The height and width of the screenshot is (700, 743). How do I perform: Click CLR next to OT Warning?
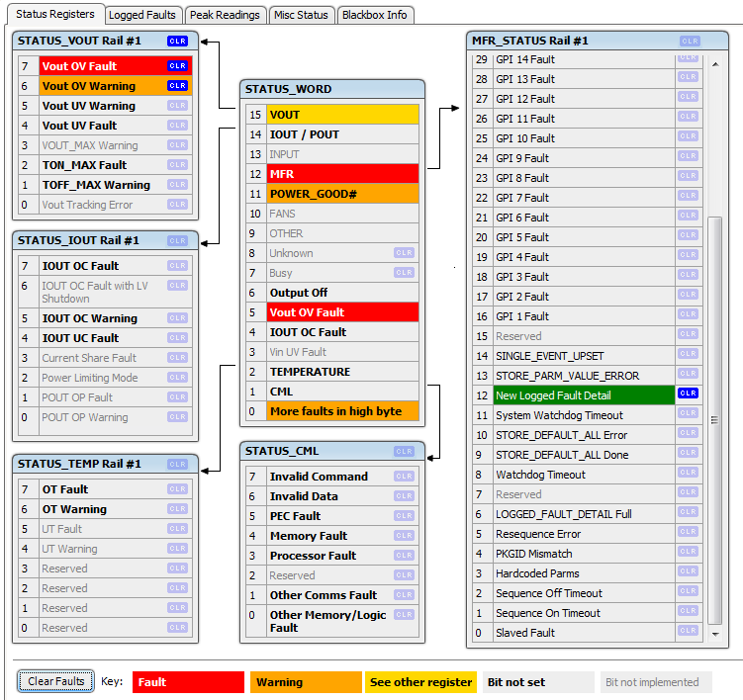coord(177,508)
